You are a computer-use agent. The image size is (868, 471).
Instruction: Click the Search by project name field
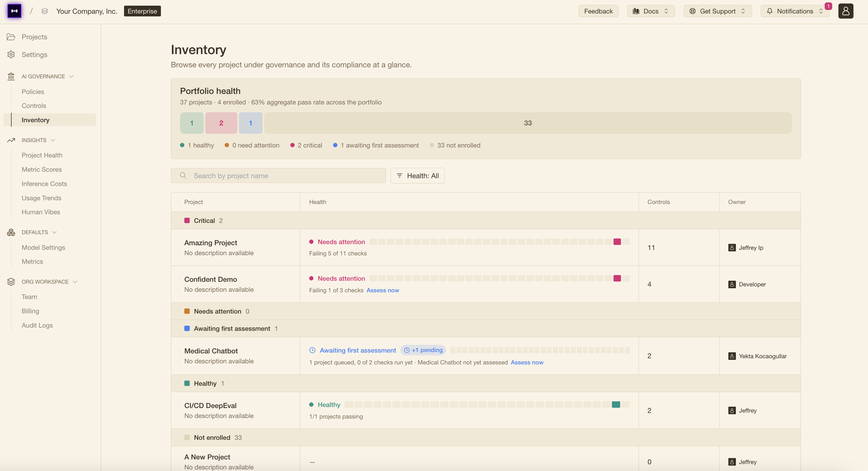[278, 176]
